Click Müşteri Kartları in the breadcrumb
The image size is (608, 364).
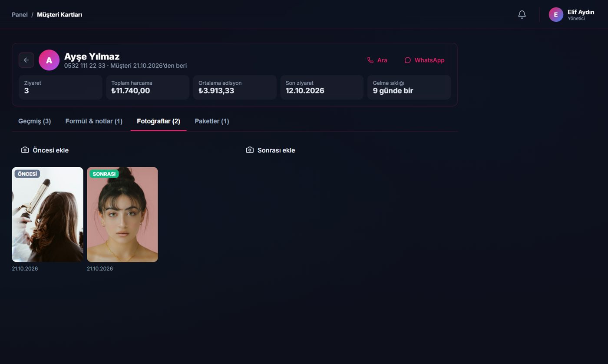coord(59,15)
